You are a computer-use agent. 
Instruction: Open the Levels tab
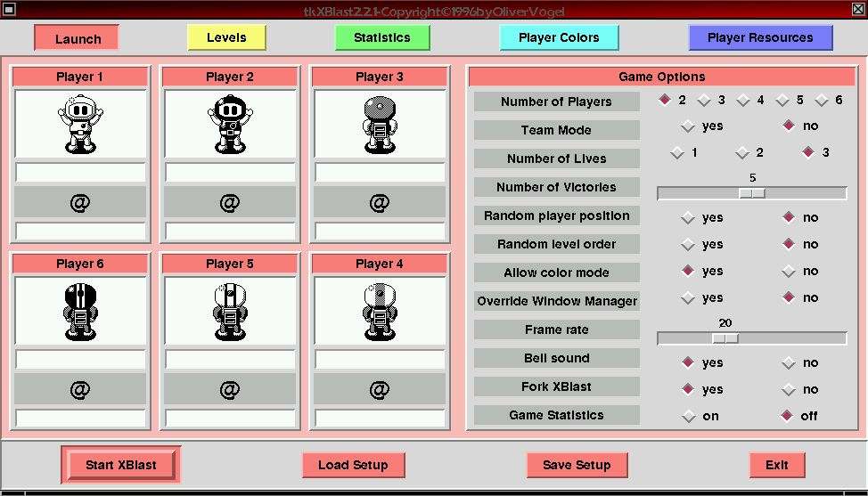coord(226,37)
